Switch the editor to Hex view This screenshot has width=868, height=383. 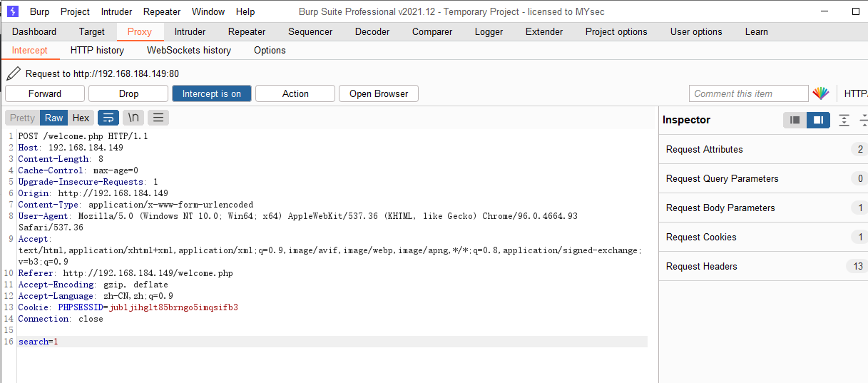pyautogui.click(x=81, y=118)
